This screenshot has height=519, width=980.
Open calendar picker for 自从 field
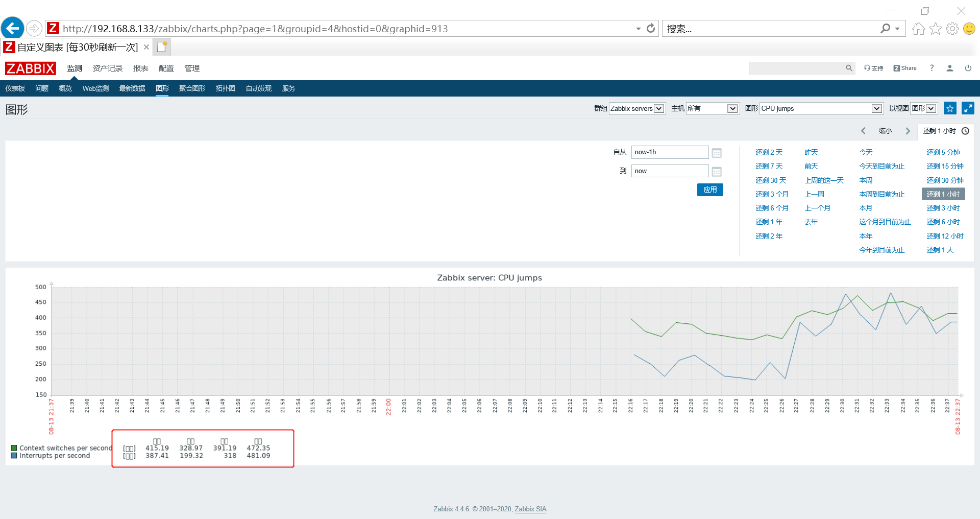tap(717, 153)
